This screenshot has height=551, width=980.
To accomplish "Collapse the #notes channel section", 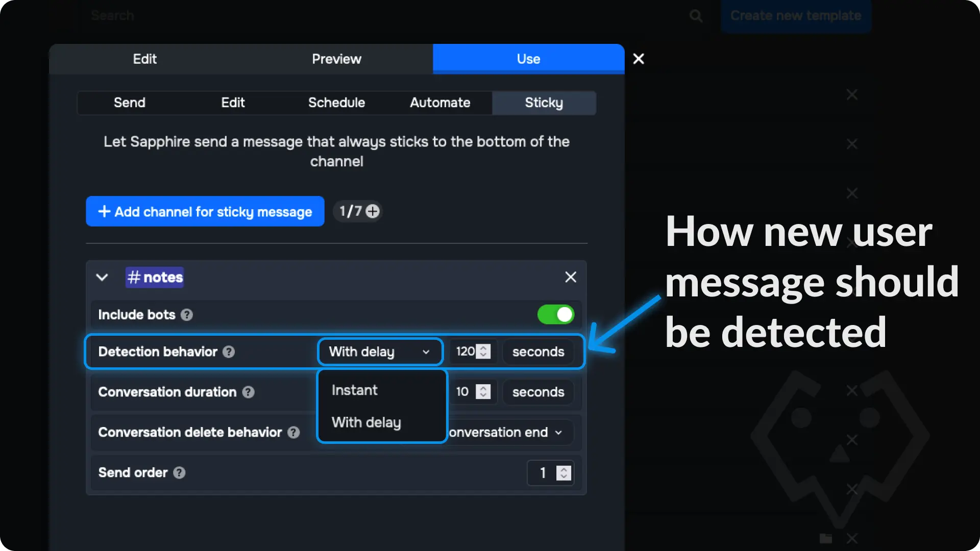I will tap(102, 278).
